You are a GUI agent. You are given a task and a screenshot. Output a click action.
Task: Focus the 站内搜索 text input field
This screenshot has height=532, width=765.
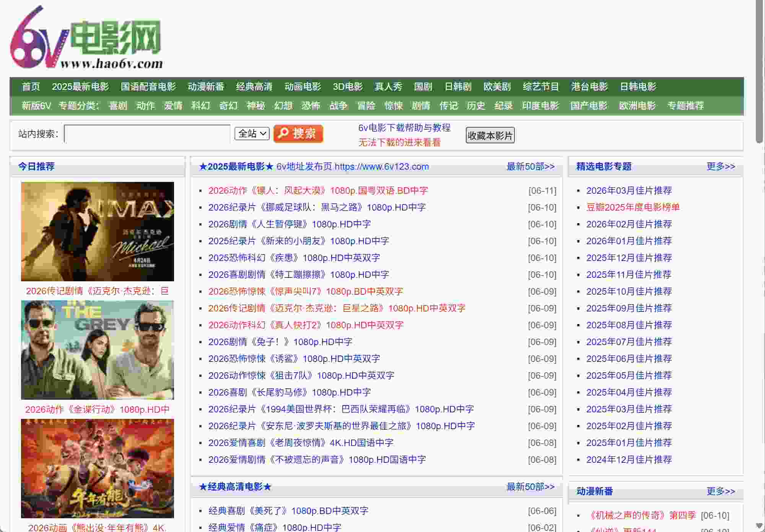click(x=147, y=134)
